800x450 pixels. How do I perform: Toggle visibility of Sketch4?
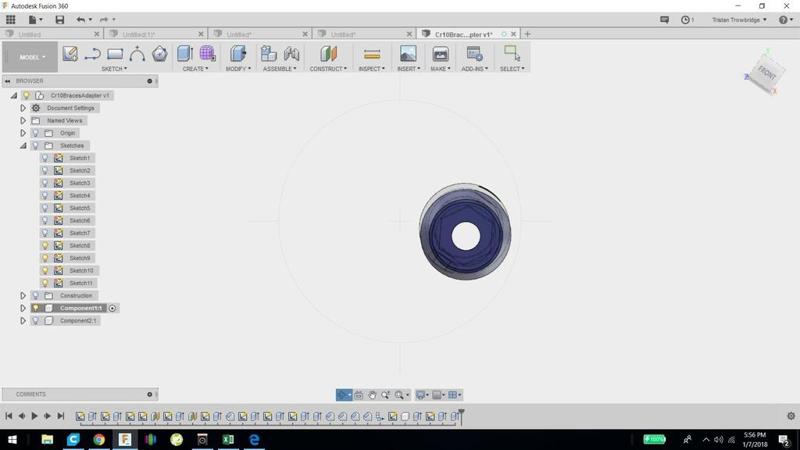tap(45, 195)
